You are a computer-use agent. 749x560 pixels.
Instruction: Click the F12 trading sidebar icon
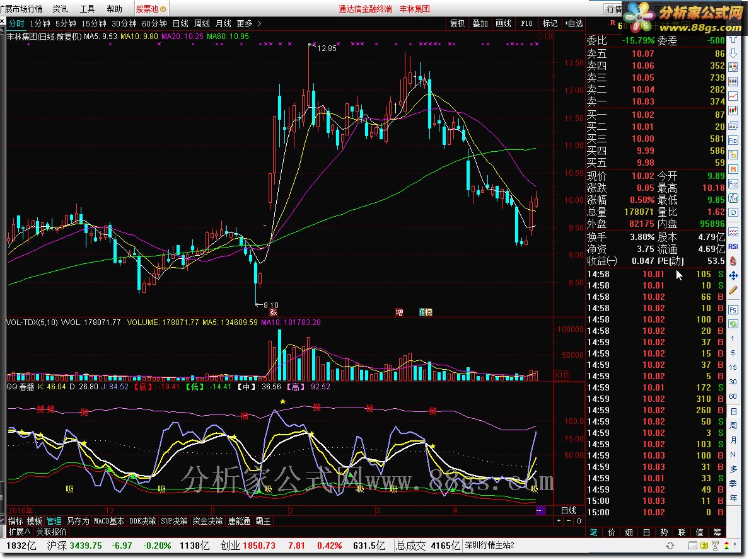[733, 184]
